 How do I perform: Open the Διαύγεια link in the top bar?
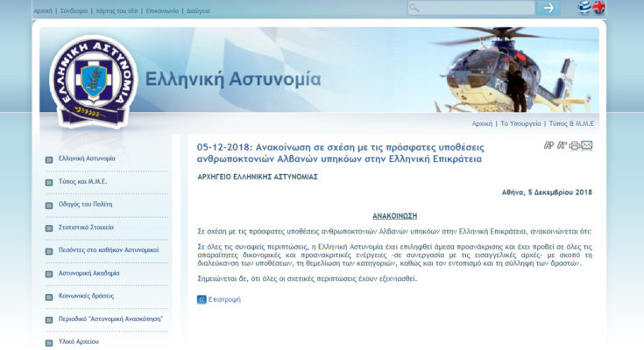tap(198, 11)
